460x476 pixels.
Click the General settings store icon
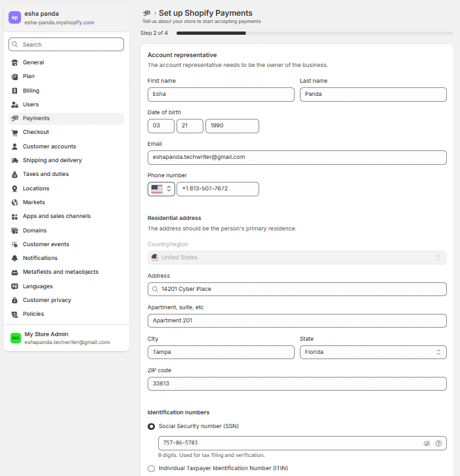click(14, 62)
